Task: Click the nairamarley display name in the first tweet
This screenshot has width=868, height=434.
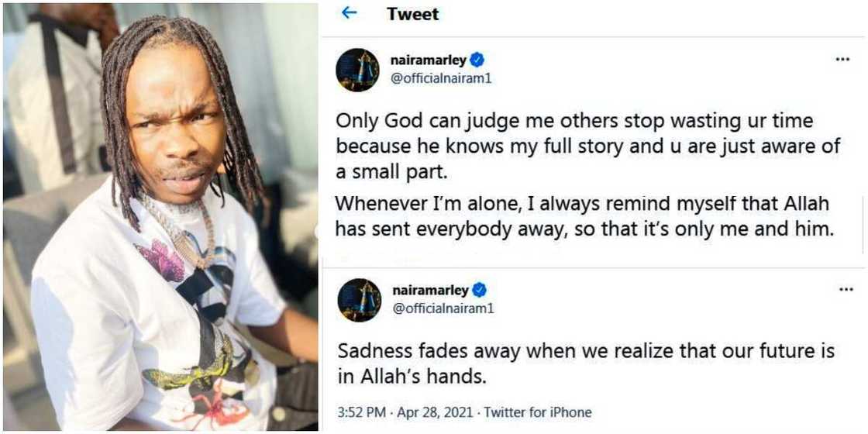Action: (429, 60)
